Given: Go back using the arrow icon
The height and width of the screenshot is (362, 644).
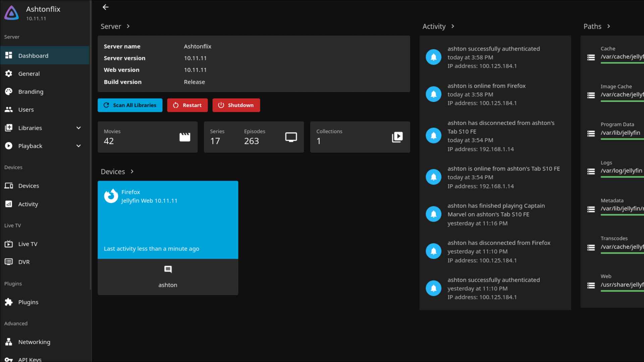Looking at the screenshot, I should (x=105, y=7).
